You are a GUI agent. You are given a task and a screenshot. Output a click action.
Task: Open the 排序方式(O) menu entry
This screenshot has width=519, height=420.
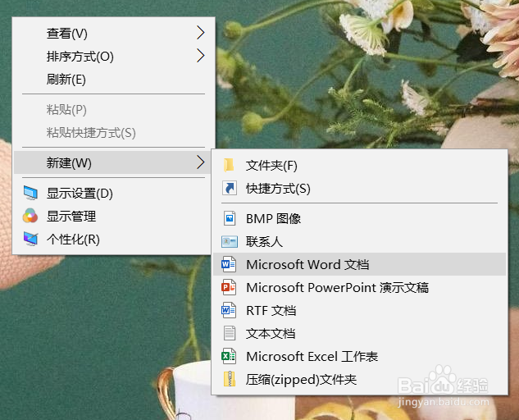point(113,56)
